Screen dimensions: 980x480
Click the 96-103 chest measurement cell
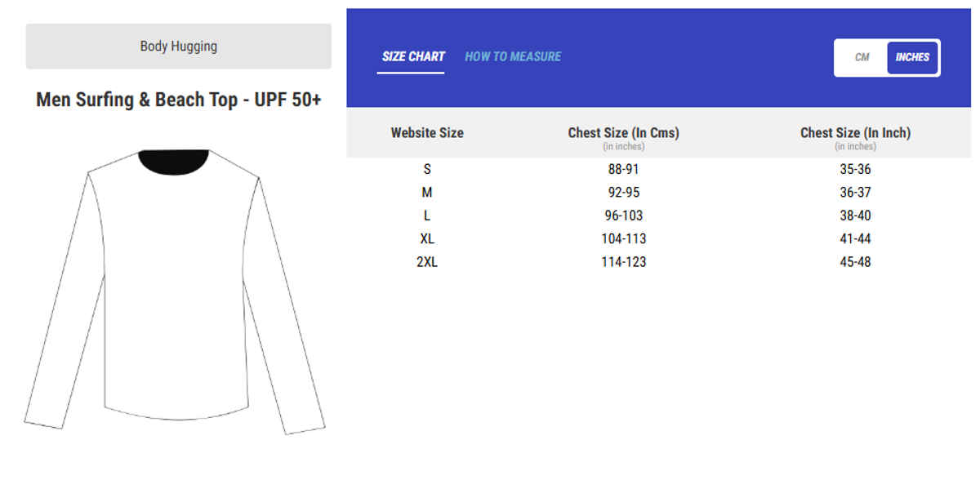click(x=623, y=216)
